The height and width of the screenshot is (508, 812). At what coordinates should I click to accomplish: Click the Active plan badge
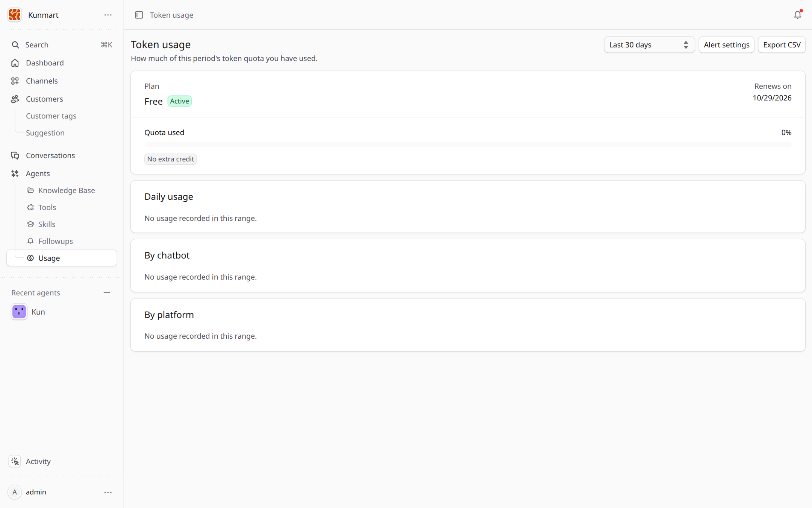pyautogui.click(x=179, y=101)
